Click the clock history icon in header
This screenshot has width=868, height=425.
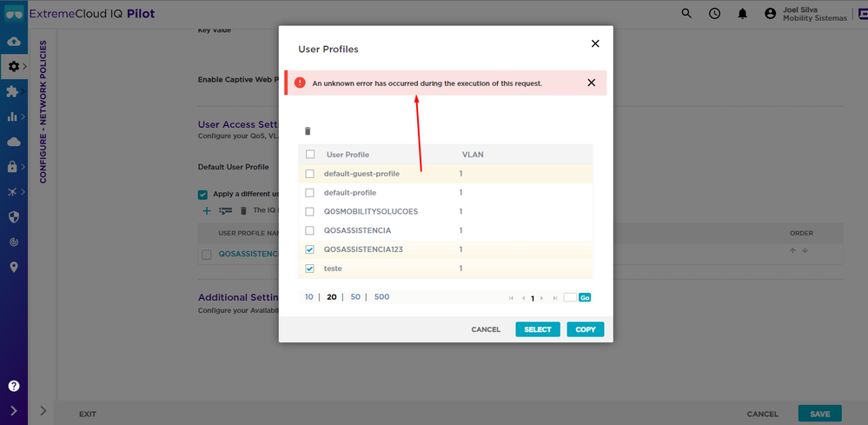point(714,14)
